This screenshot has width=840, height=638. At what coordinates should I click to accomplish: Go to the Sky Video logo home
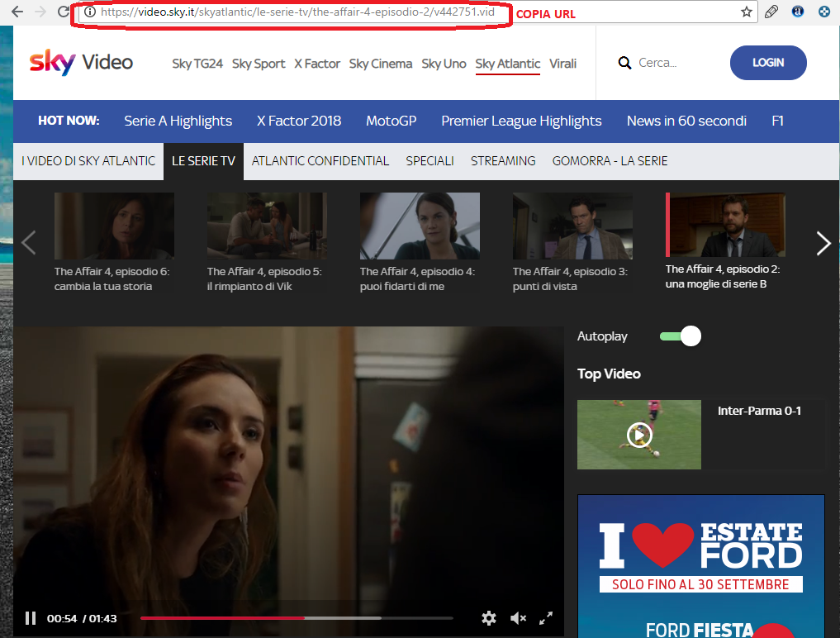81,62
